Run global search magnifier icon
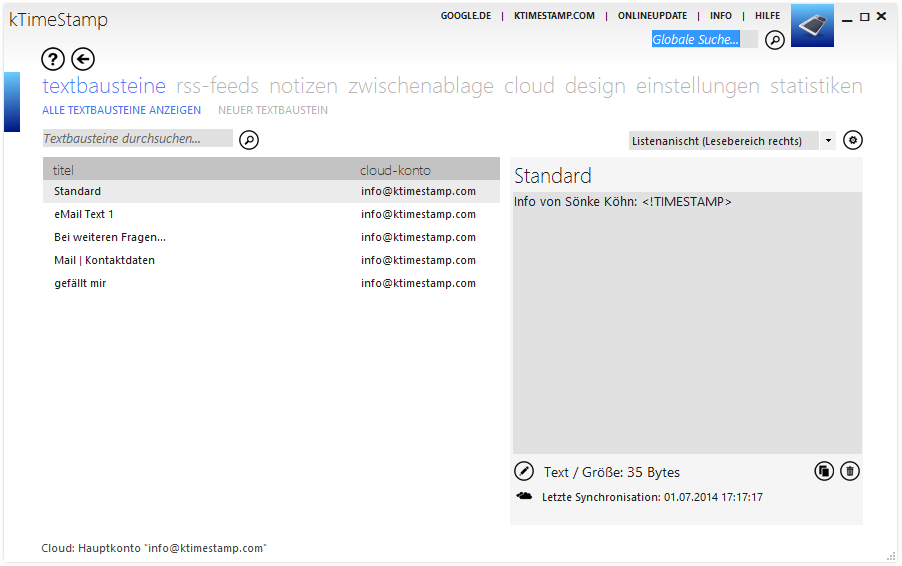This screenshot has height=566, width=902. 775,40
